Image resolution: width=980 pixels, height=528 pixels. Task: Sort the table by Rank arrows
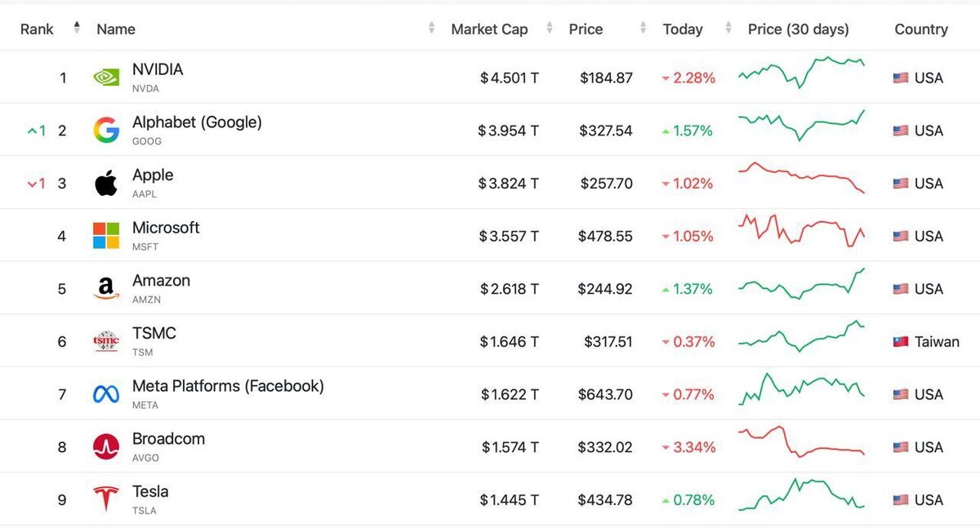(x=77, y=28)
